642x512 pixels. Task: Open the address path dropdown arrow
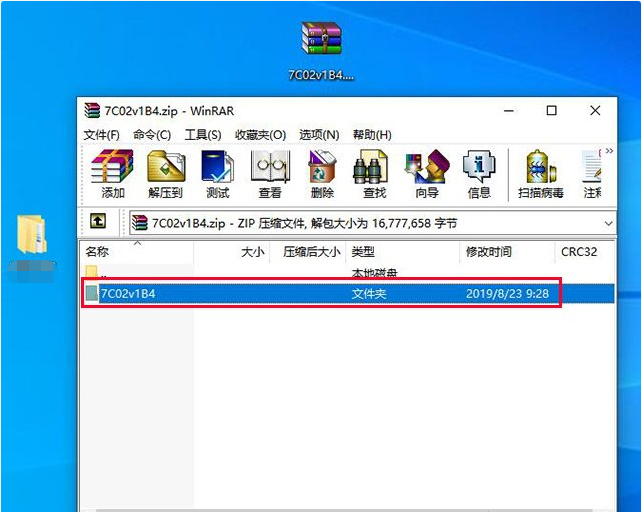[608, 223]
